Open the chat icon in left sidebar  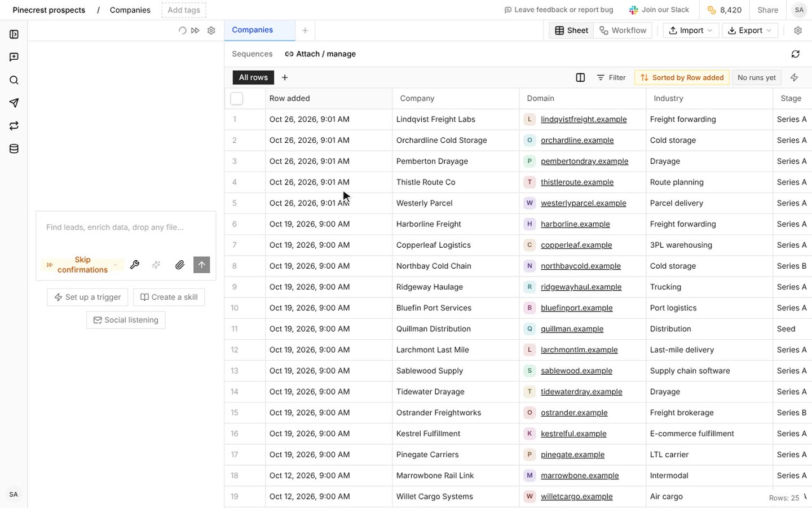click(14, 57)
